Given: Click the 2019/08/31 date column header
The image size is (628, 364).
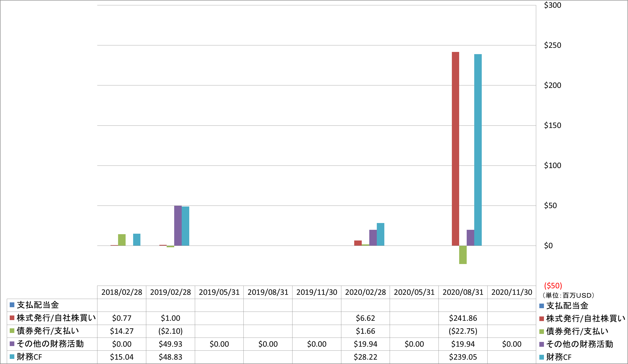Looking at the screenshot, I should (268, 292).
